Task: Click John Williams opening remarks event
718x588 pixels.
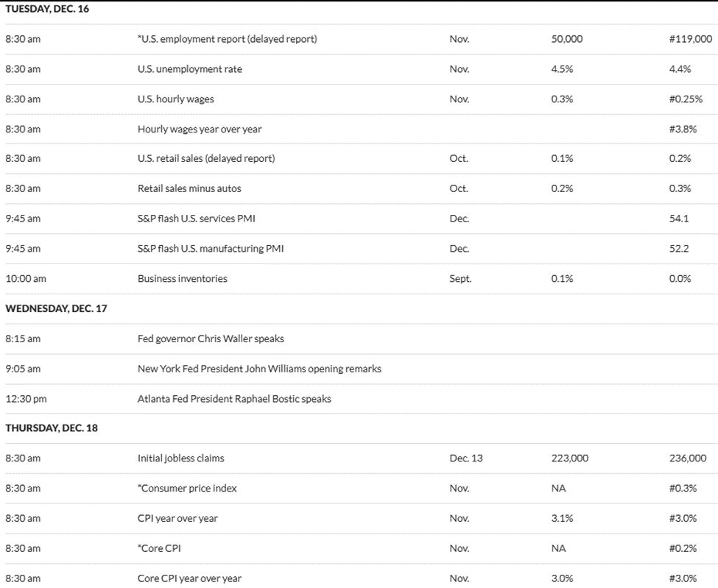Action: pos(259,369)
